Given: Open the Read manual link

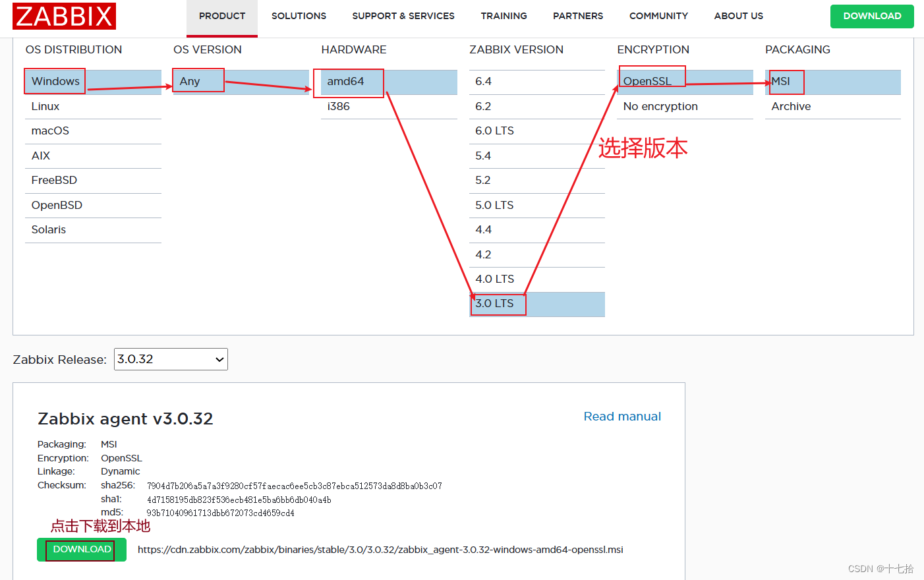Looking at the screenshot, I should click(622, 417).
